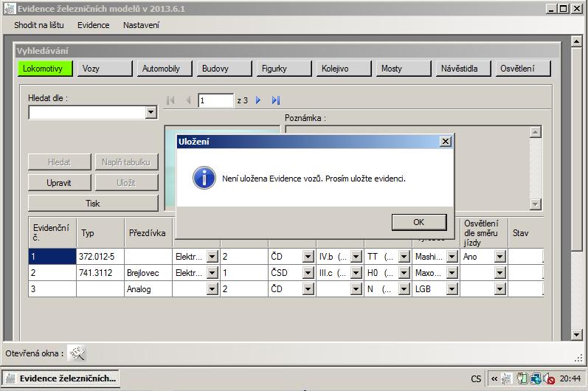The height and width of the screenshot is (391, 588).
Task: Go to the previous record page arrow
Action: tap(188, 100)
